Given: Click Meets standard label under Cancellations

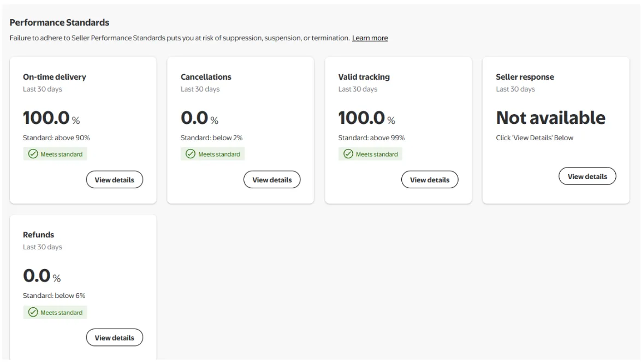Looking at the screenshot, I should click(x=212, y=154).
